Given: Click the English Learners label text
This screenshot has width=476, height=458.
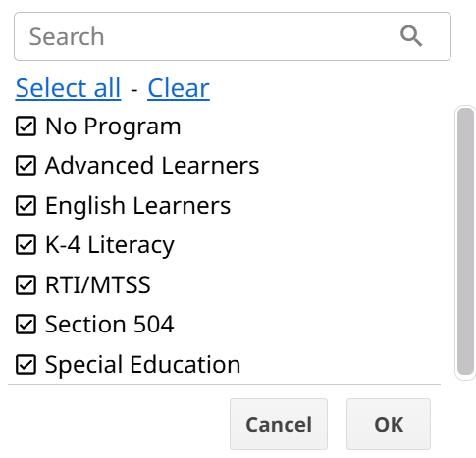Looking at the screenshot, I should click(x=137, y=205).
